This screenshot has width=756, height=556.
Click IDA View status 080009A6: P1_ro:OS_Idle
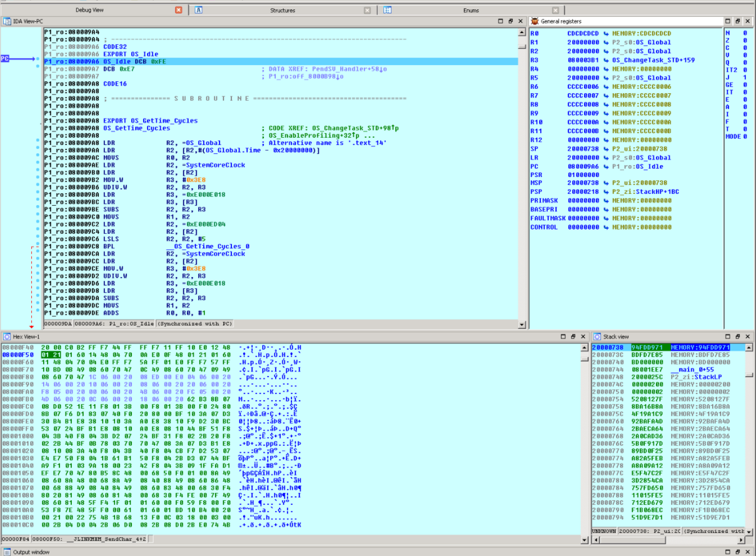(x=114, y=323)
